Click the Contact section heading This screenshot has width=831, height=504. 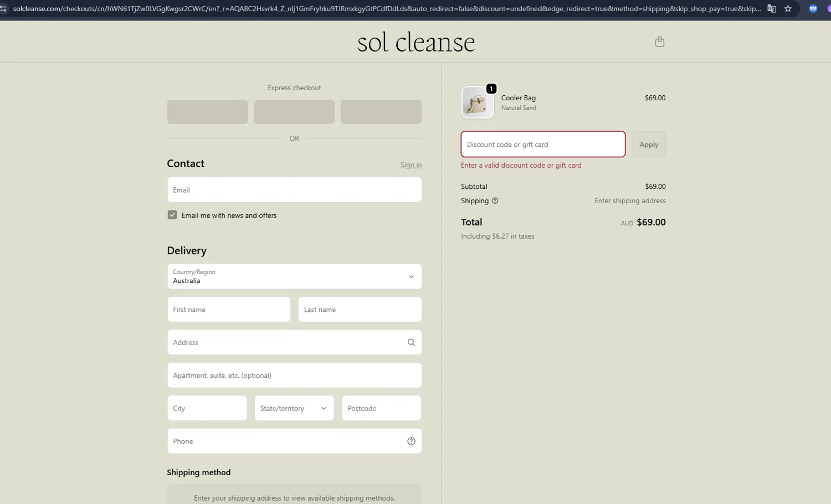click(x=186, y=164)
